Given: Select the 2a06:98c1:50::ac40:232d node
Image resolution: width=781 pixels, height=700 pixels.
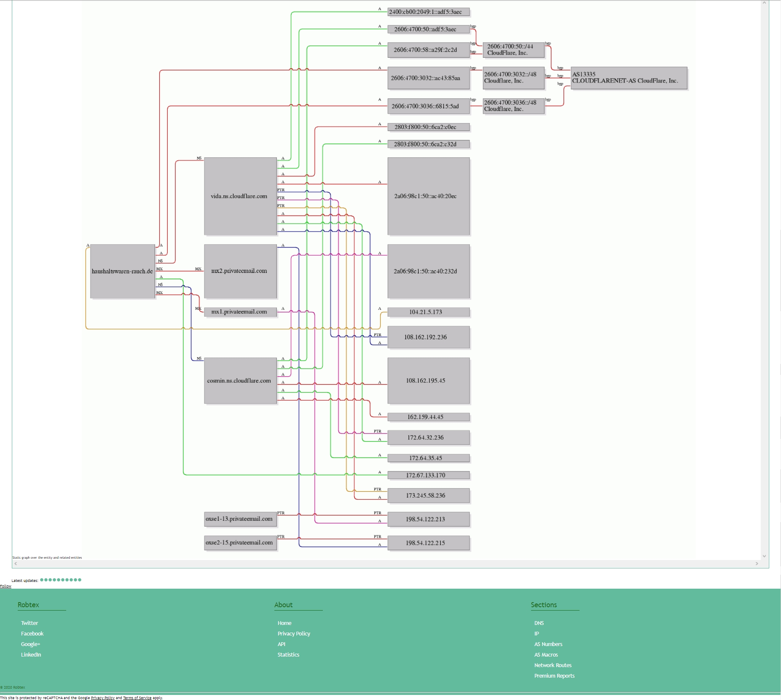Looking at the screenshot, I should 429,271.
